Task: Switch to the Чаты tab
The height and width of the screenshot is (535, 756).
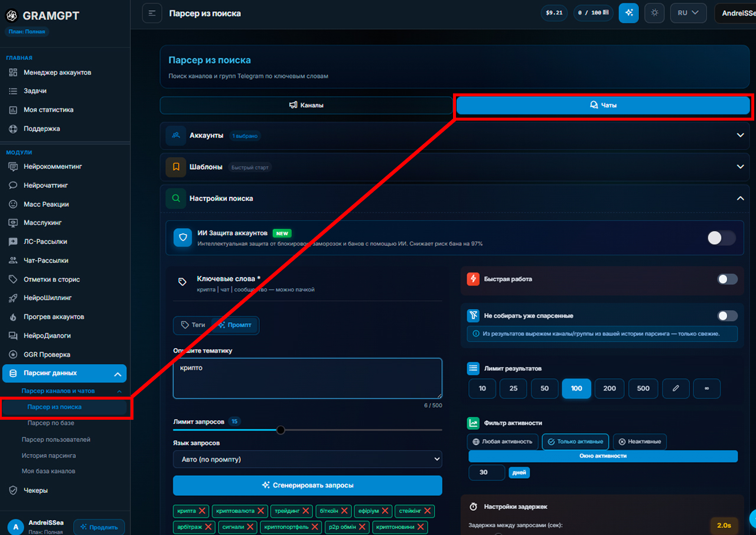Action: (603, 105)
